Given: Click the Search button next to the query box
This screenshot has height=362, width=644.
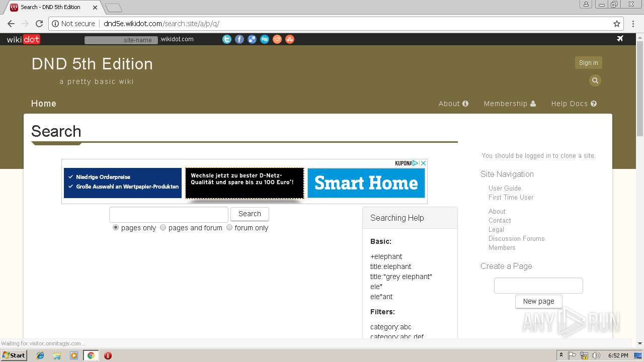Looking at the screenshot, I should point(250,214).
